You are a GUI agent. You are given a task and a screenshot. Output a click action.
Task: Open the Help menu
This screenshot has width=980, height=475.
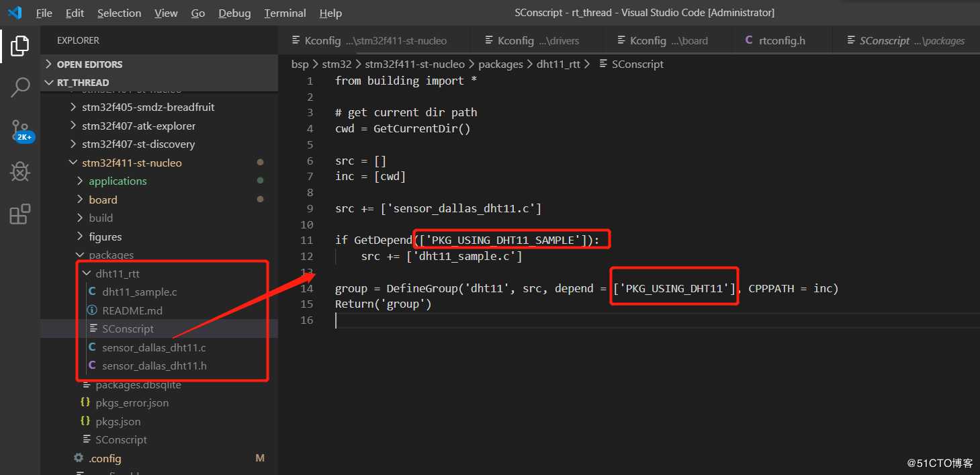pyautogui.click(x=330, y=13)
